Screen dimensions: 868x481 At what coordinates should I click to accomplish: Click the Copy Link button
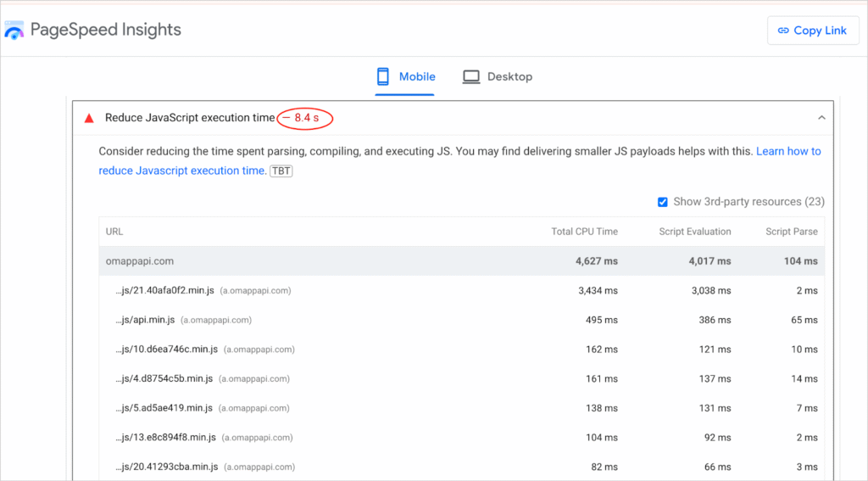tap(813, 31)
